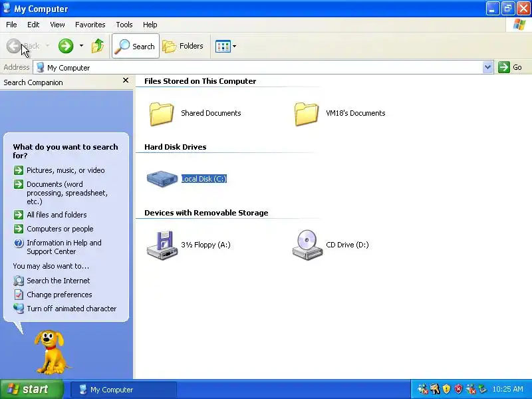Click the 3½ Floppy (A:) label
This screenshot has height=399, width=532.
[x=205, y=245]
